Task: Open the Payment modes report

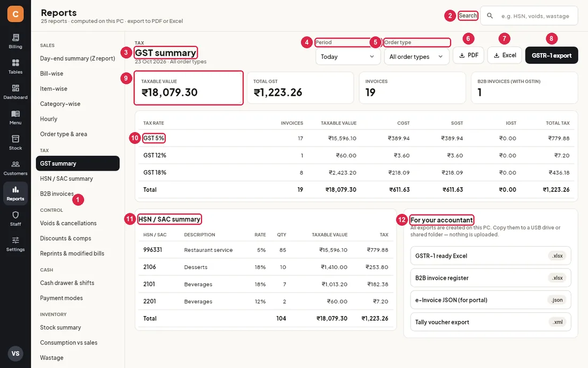Action: [78, 298]
